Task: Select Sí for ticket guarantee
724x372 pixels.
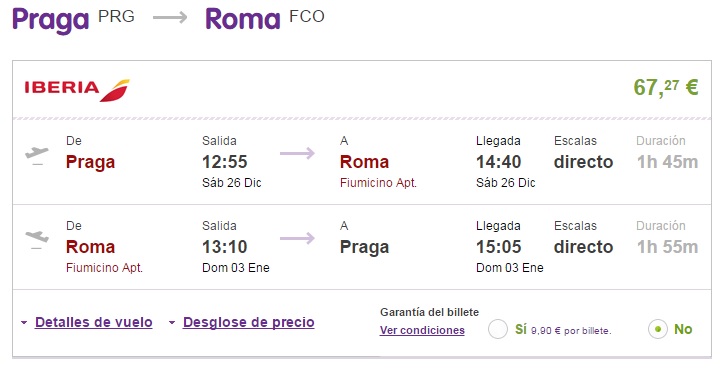Action: click(498, 329)
